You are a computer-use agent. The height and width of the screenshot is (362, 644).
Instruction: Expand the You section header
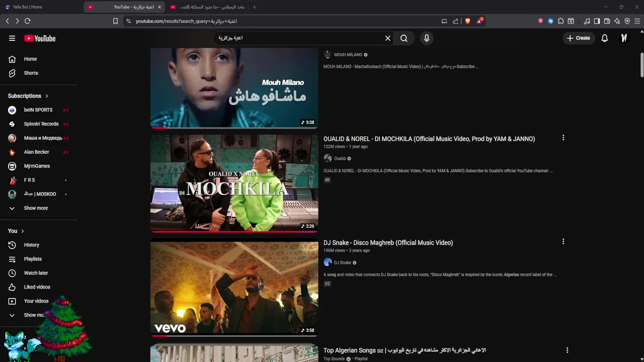click(x=16, y=231)
